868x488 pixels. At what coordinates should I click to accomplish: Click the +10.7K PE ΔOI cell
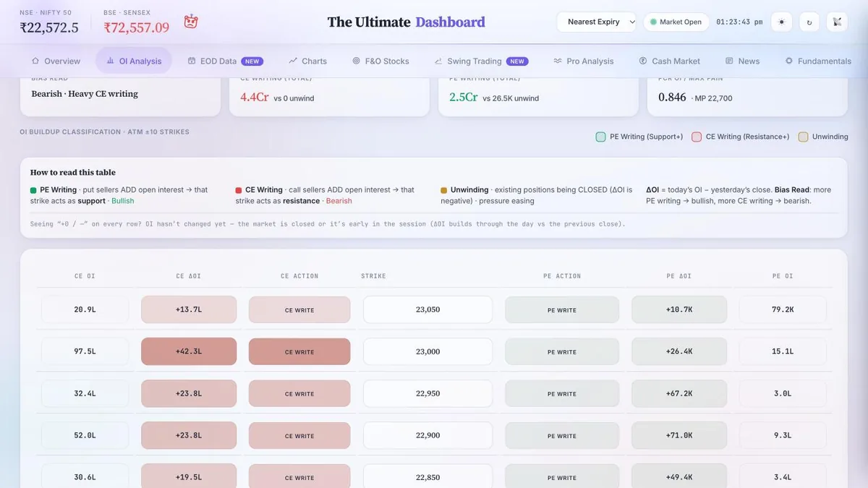click(x=679, y=309)
